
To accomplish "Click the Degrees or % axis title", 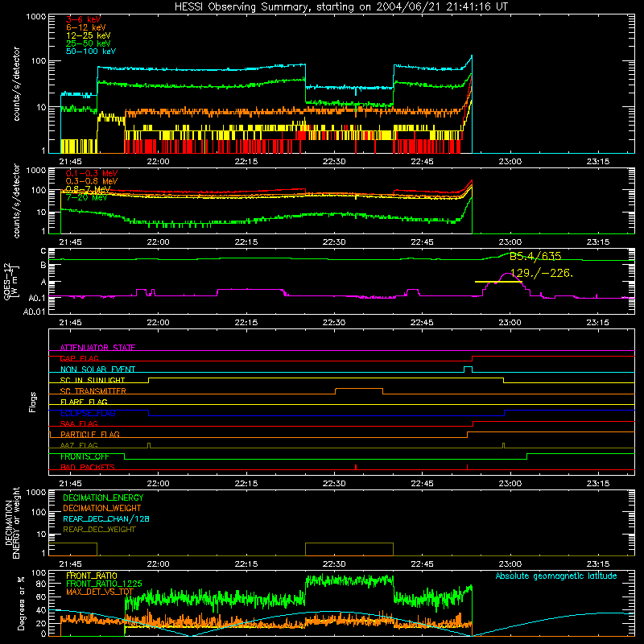I will (x=21, y=603).
